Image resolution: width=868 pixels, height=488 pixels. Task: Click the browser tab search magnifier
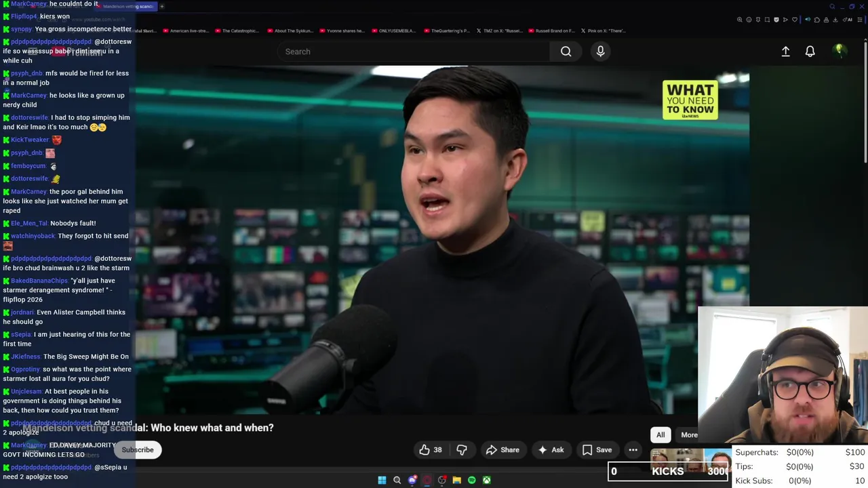coord(832,6)
